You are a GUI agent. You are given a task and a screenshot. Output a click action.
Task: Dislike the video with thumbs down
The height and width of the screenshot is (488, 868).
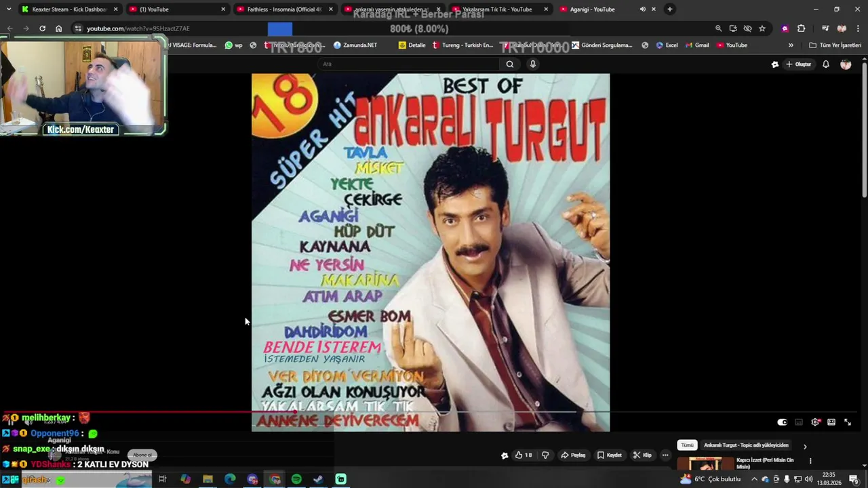(x=545, y=455)
